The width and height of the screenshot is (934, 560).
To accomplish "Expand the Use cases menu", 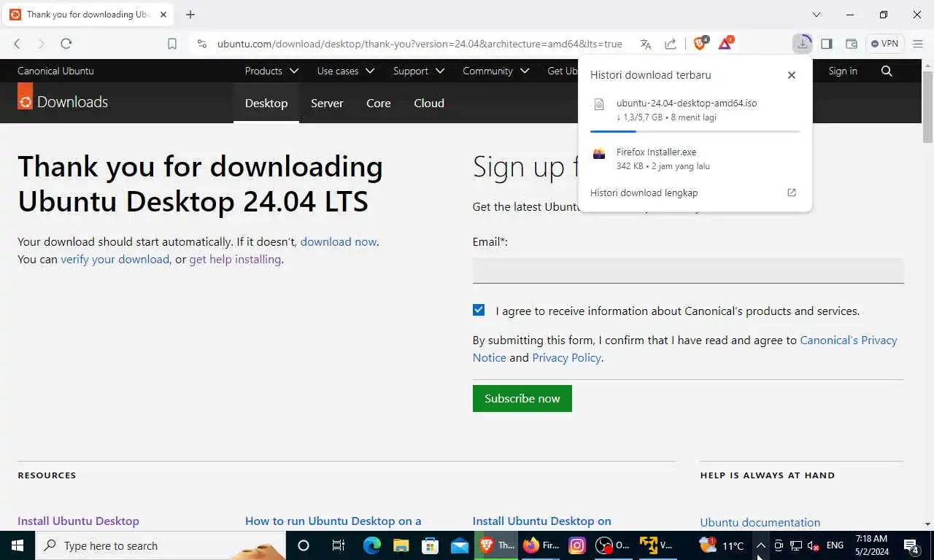I will coord(346,71).
